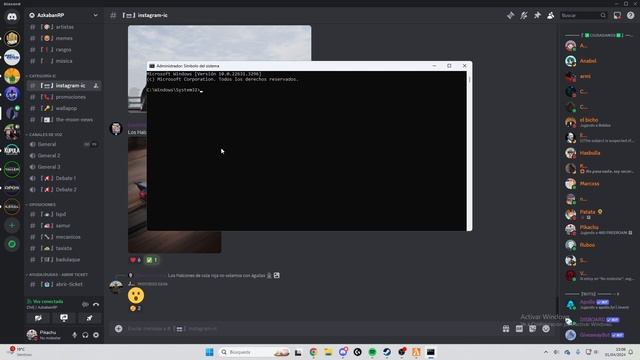Viewport: 640px width, 360px height.
Task: Open the promociones text channel
Action: click(x=63, y=97)
